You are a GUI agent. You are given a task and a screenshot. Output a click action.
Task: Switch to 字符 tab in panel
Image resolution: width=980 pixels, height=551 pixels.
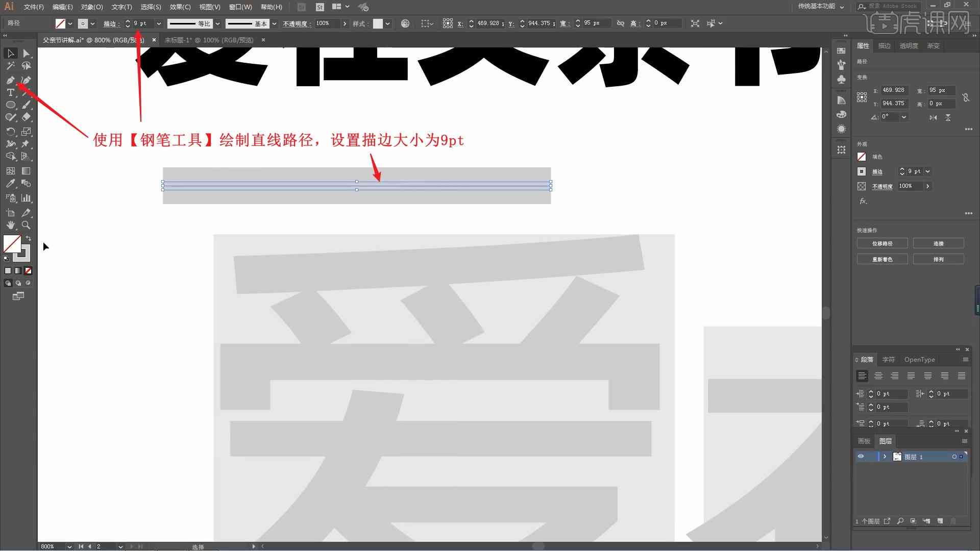pyautogui.click(x=888, y=359)
